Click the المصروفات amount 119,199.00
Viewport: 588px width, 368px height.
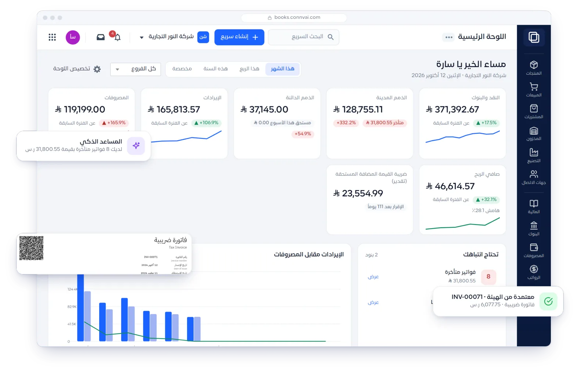tap(80, 110)
